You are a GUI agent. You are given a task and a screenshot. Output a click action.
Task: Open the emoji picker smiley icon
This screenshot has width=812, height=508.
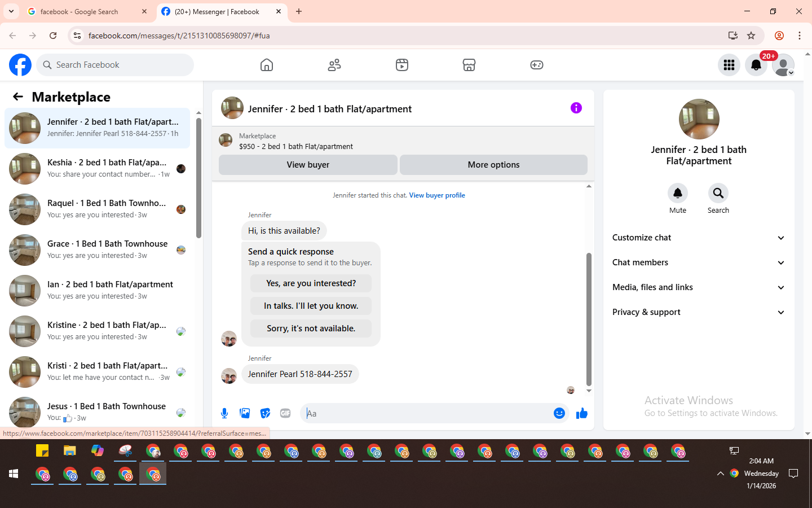(559, 413)
